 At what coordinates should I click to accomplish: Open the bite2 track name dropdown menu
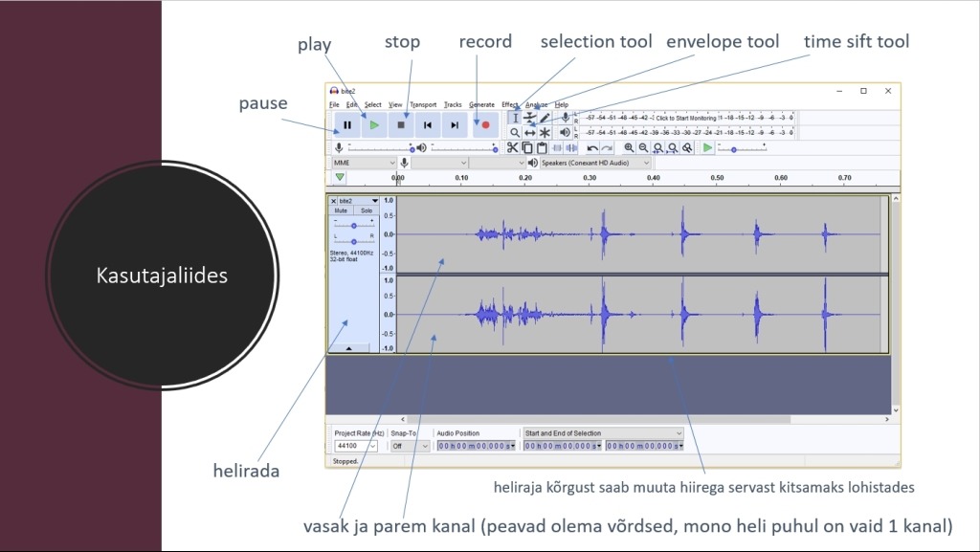coord(359,201)
